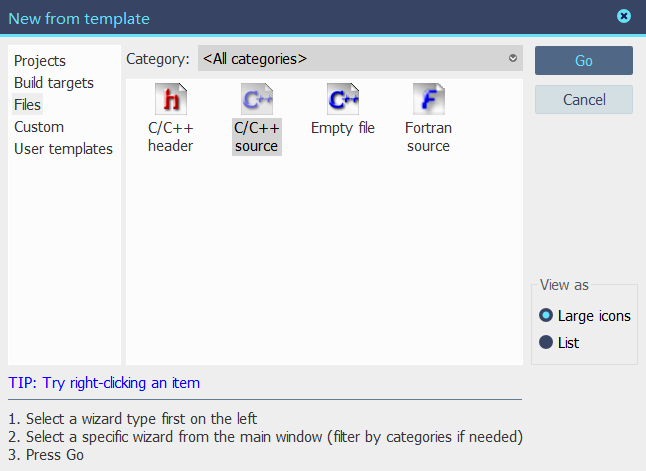646x471 pixels.
Task: Select Files in the wizard type list
Action: click(x=28, y=105)
